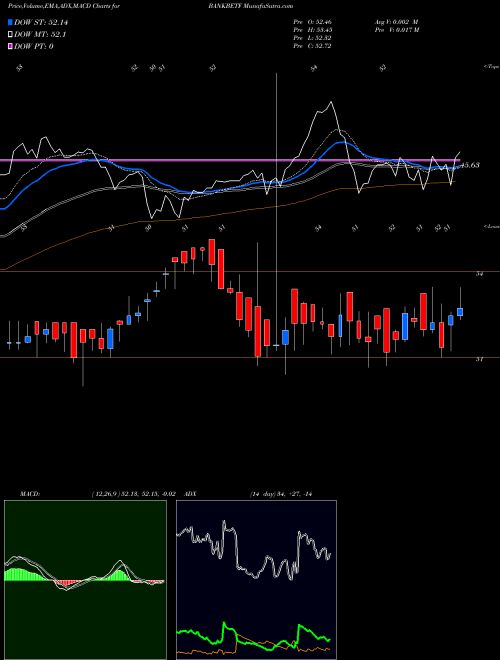Click the blue DOW ST legend swatch
The height and width of the screenshot is (660, 500).
point(10,22)
